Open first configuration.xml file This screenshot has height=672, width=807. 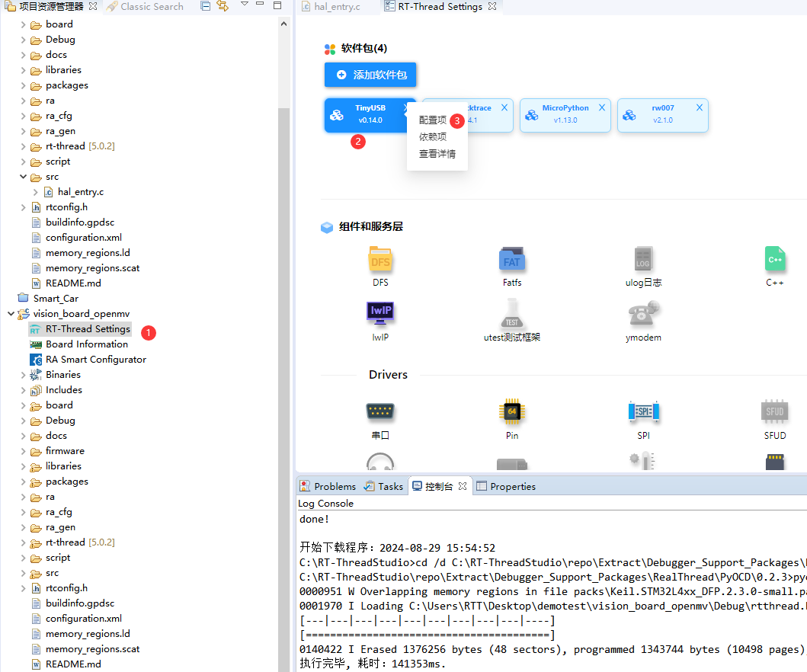pos(83,238)
